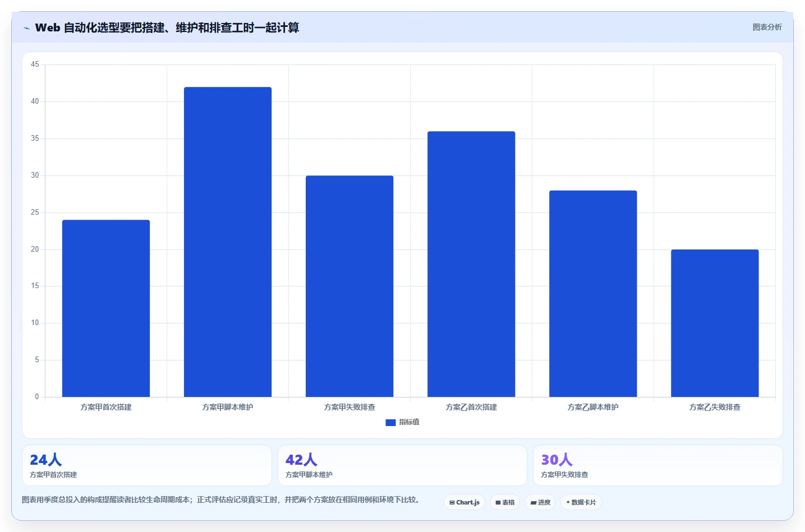
Task: Click the 方案甲脚本维护 bar in the chart
Action: [228, 242]
